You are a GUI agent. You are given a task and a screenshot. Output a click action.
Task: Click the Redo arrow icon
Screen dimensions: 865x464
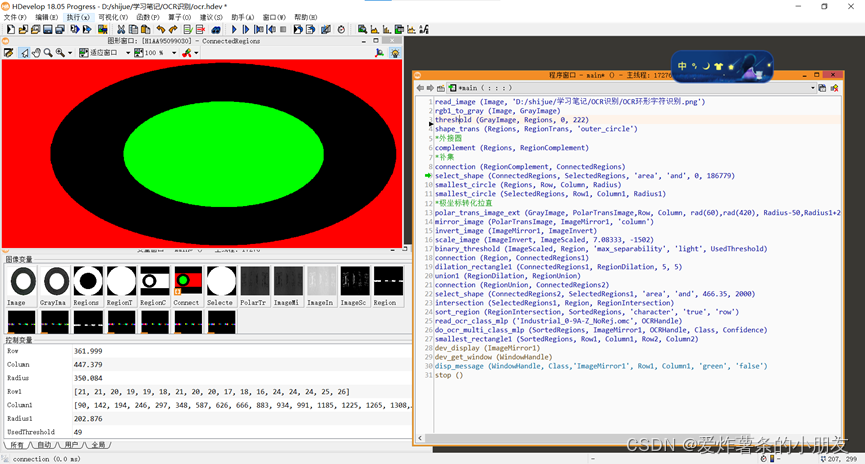point(173,29)
